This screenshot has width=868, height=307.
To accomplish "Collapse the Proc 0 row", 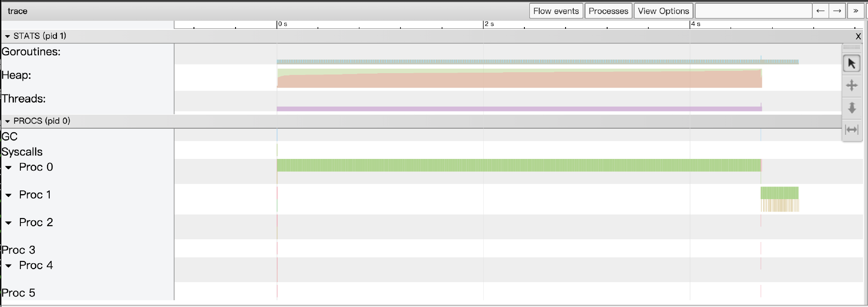I will click(x=9, y=167).
